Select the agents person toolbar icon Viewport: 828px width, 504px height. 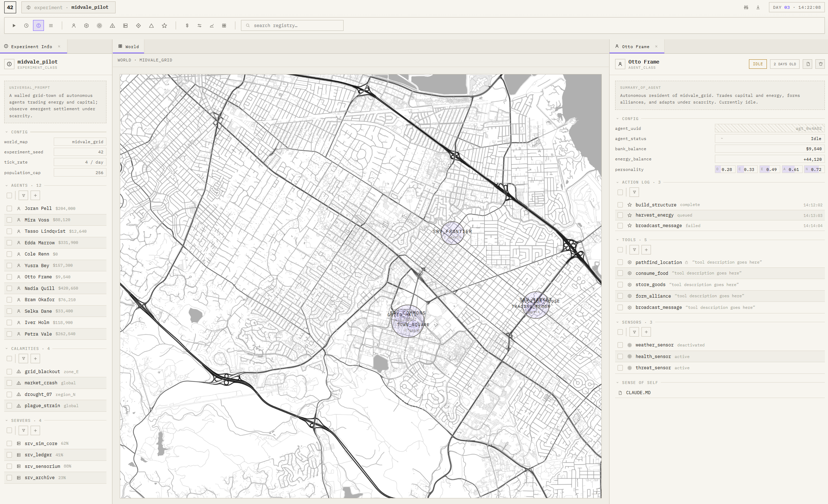click(x=74, y=26)
